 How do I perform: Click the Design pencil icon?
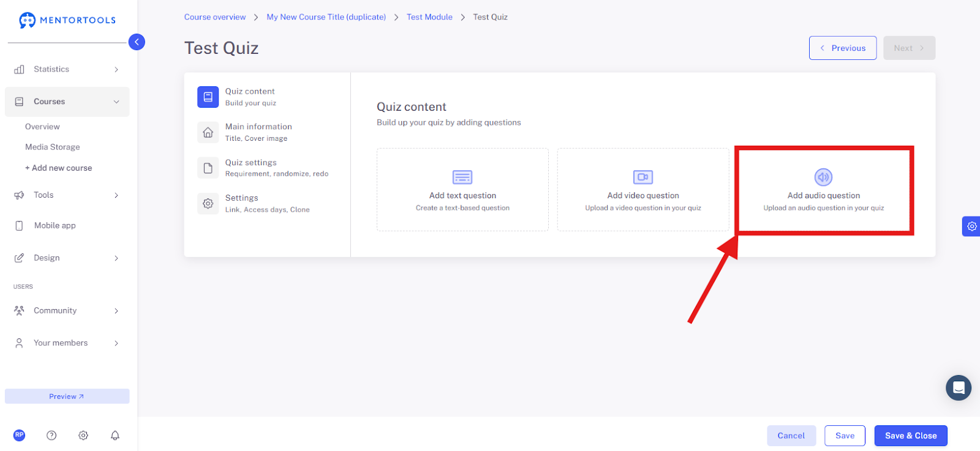[x=20, y=258]
